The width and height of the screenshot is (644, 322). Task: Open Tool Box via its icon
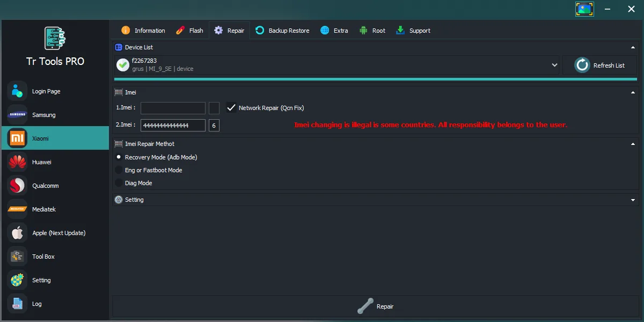(17, 256)
